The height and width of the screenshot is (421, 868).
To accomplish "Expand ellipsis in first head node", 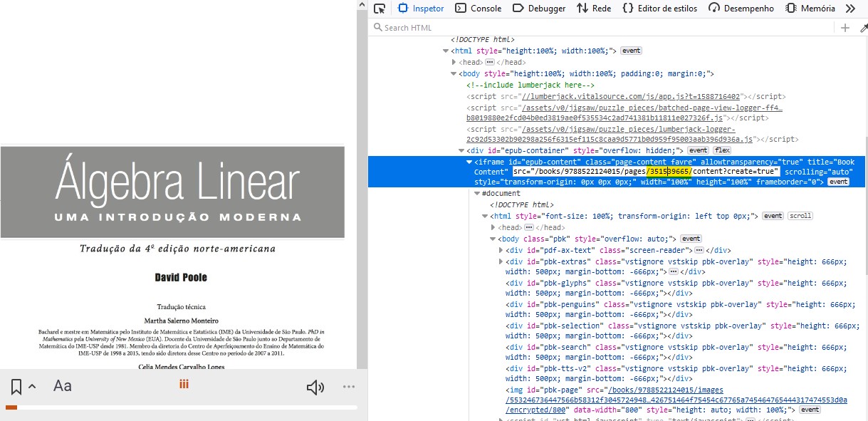I will [489, 63].
